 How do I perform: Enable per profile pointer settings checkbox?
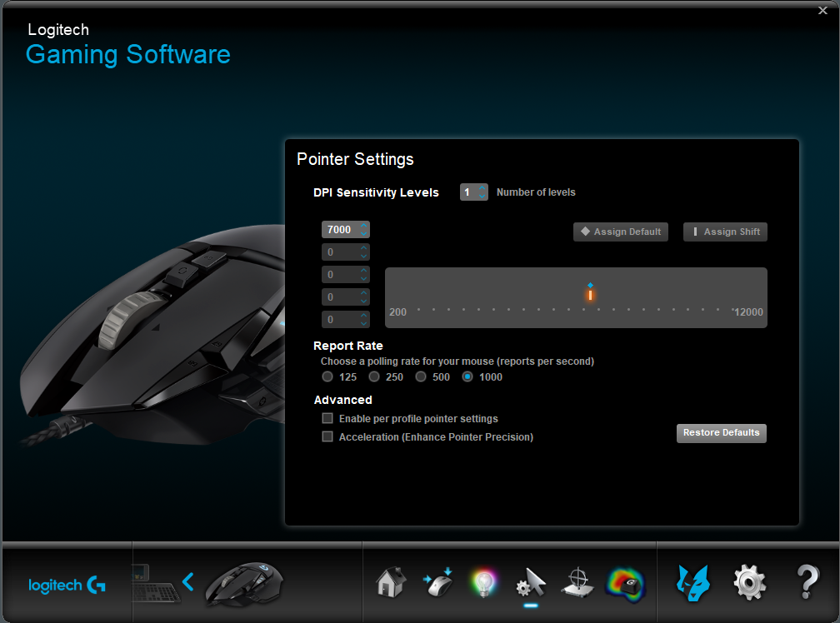(327, 418)
